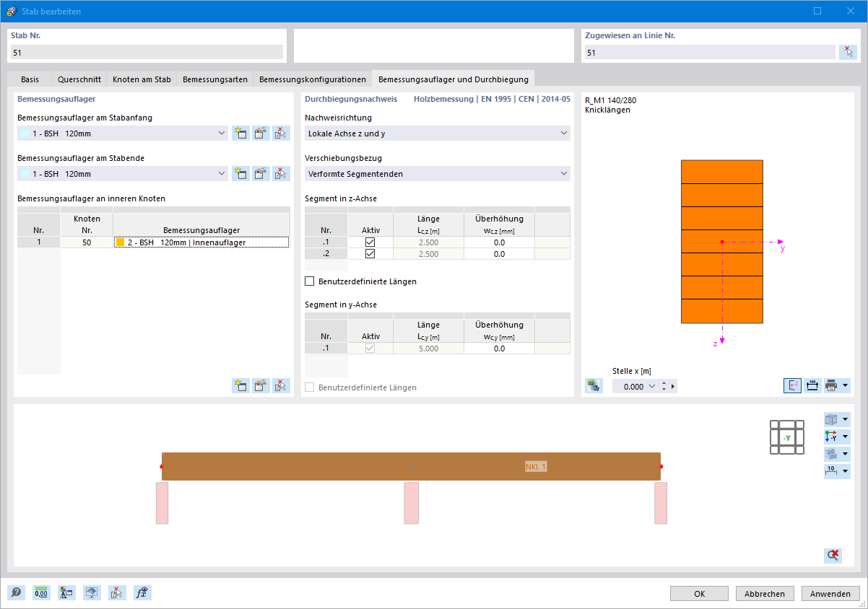This screenshot has width=868, height=609.
Task: Toggle Aktiv checkbox for z-segment .2
Action: coord(370,254)
